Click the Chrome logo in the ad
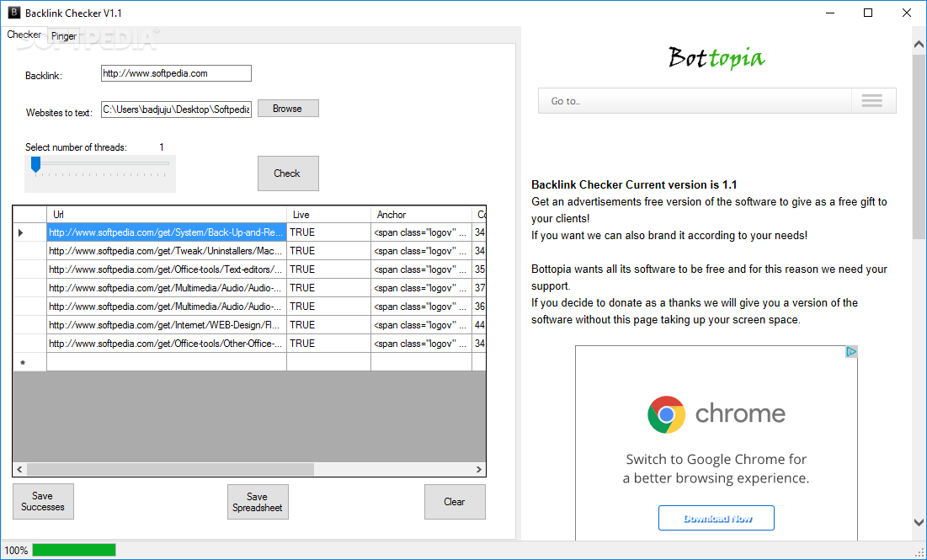The height and width of the screenshot is (560, 927). [x=666, y=414]
